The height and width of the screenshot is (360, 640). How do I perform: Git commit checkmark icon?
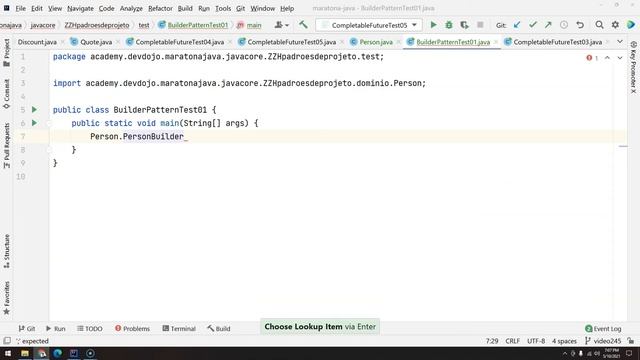[x=533, y=25]
